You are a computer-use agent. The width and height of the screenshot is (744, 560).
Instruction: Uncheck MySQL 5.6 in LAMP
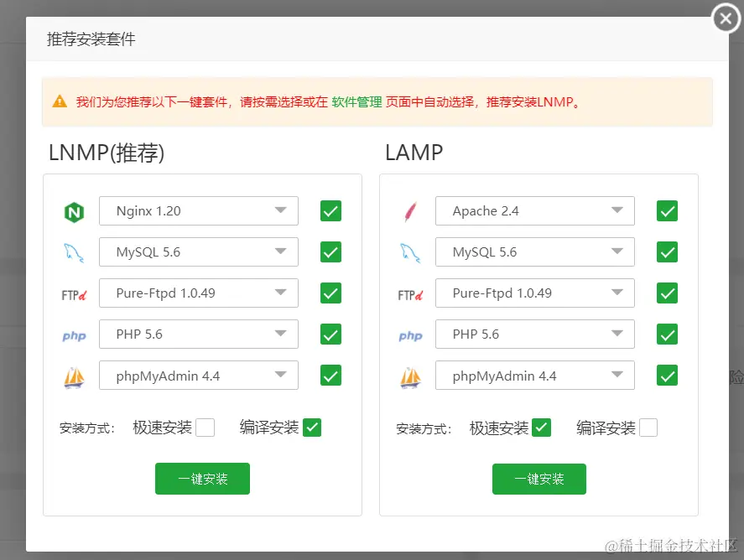[667, 251]
